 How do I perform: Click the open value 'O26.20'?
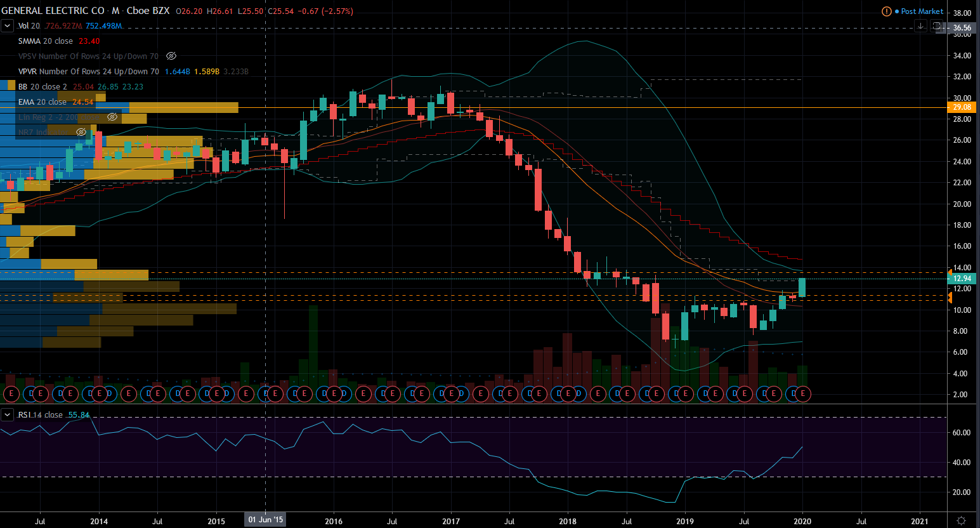click(190, 11)
